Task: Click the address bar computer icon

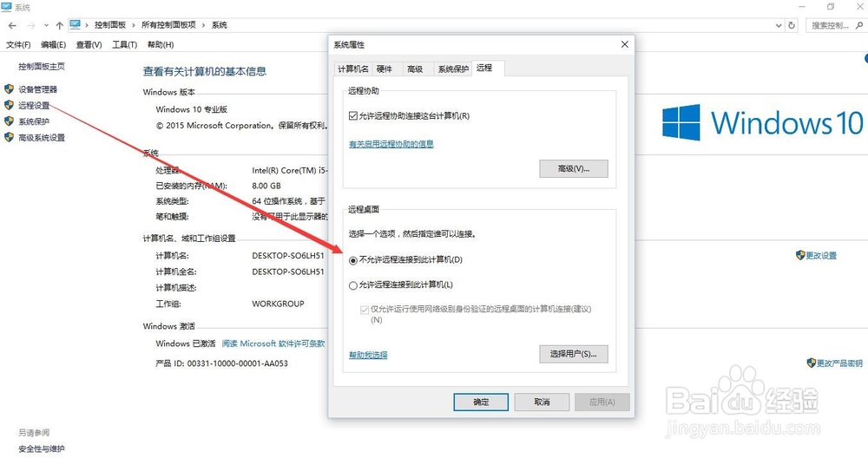Action: 76,25
